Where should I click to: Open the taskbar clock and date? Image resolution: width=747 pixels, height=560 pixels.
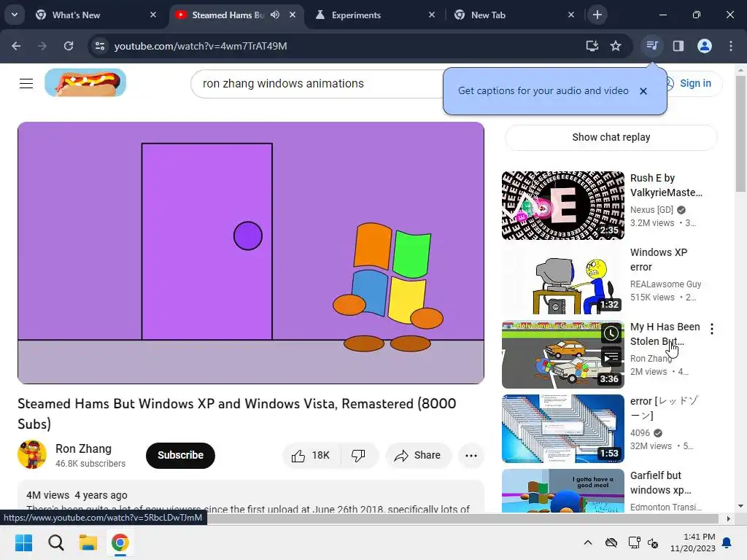pyautogui.click(x=693, y=542)
